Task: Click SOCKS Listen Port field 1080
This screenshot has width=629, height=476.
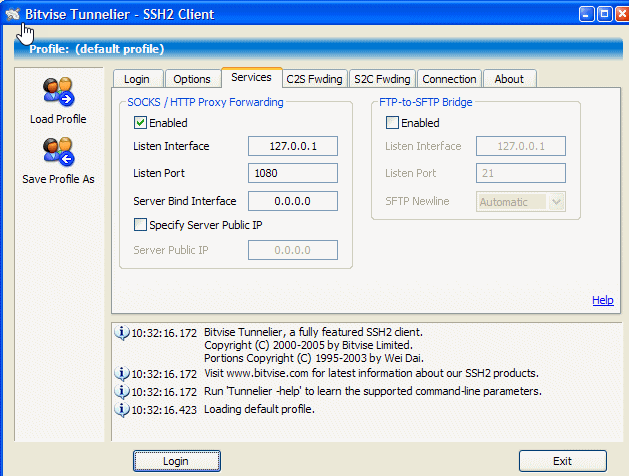Action: tap(293, 173)
